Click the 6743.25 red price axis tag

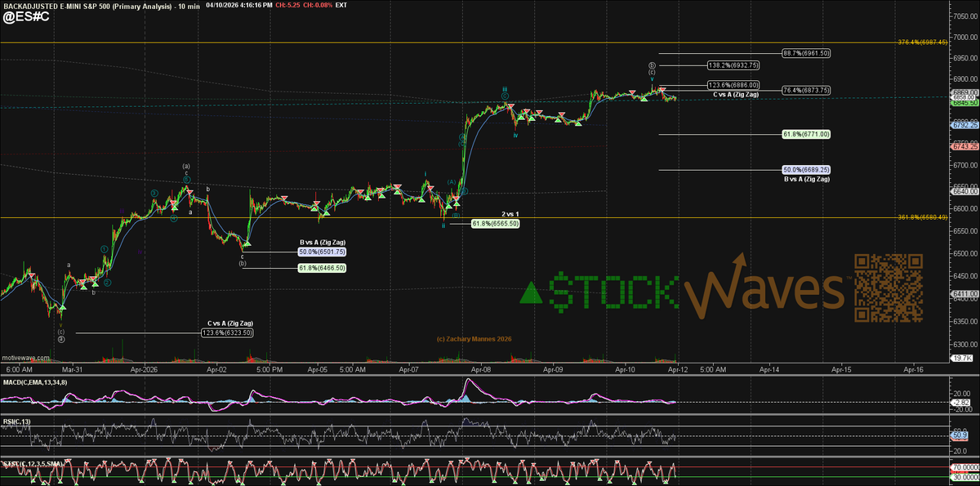964,146
